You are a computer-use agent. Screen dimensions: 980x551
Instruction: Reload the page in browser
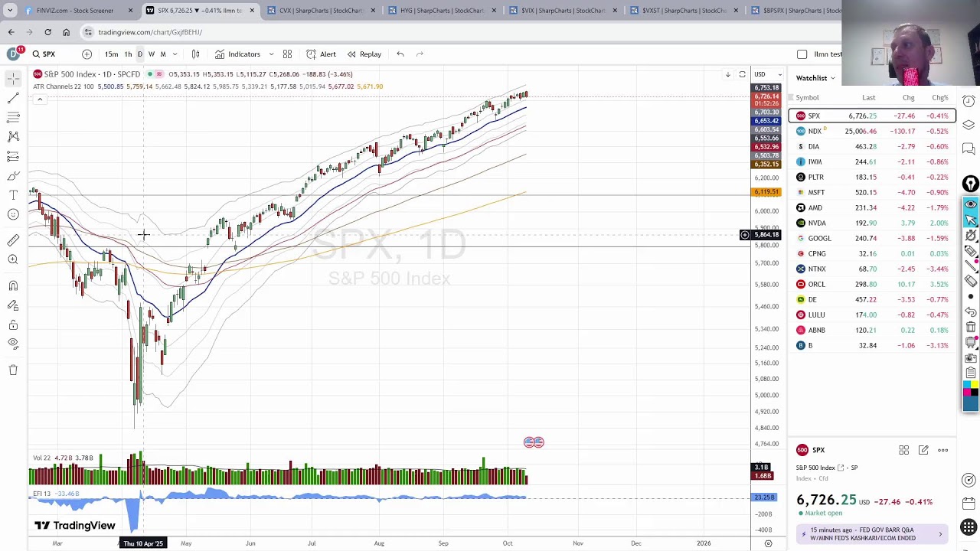click(x=47, y=32)
